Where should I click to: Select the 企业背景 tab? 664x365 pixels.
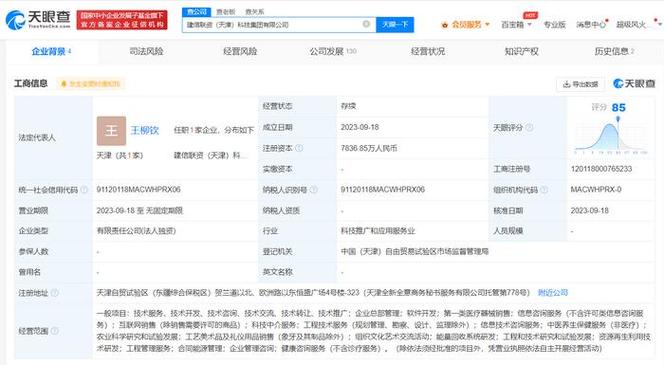[52, 52]
